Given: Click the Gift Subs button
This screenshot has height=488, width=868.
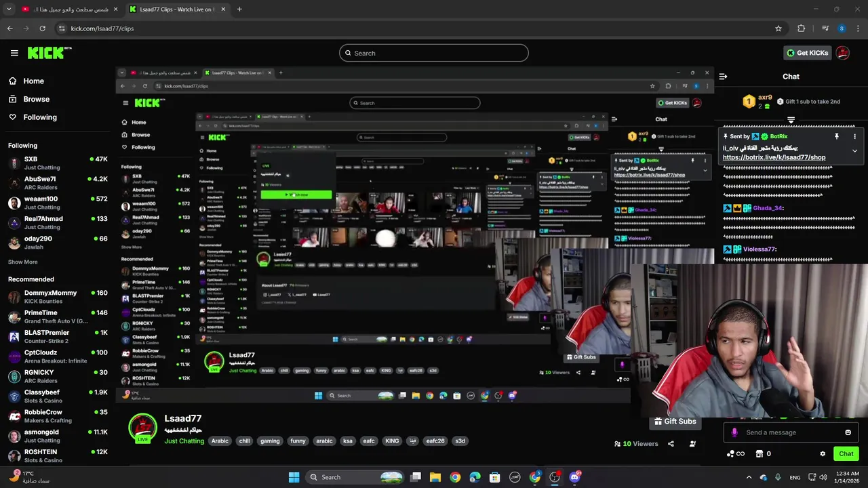Looking at the screenshot, I should (x=675, y=421).
